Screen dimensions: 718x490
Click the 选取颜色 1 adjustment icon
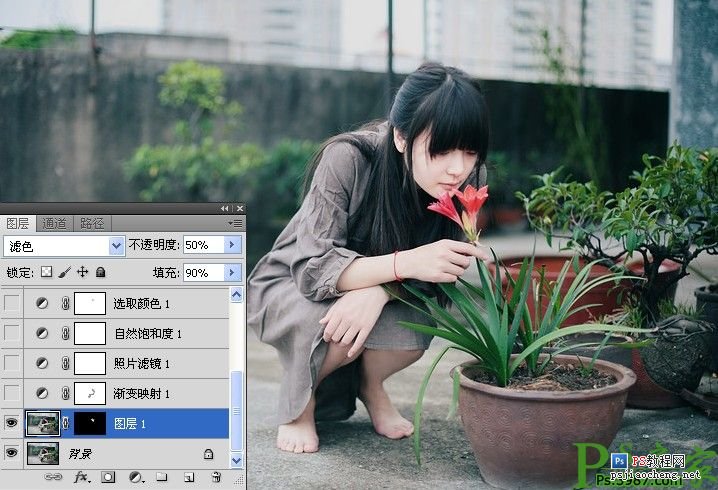tap(42, 303)
